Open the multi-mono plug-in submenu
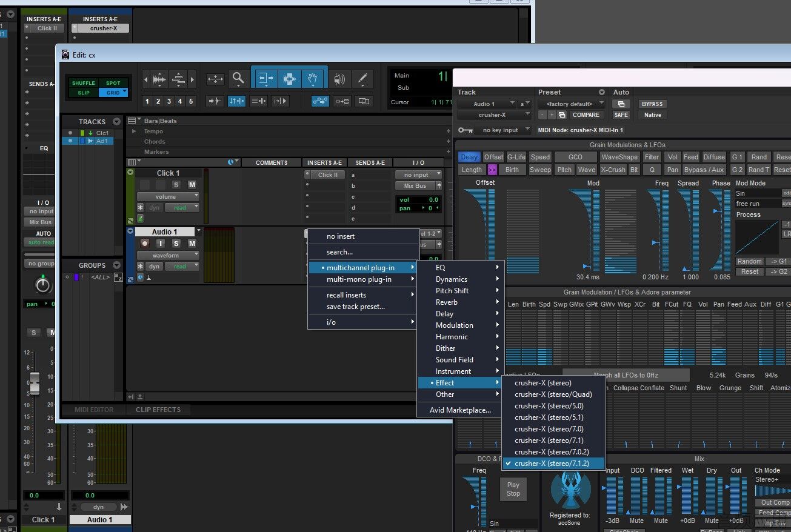 coord(364,279)
